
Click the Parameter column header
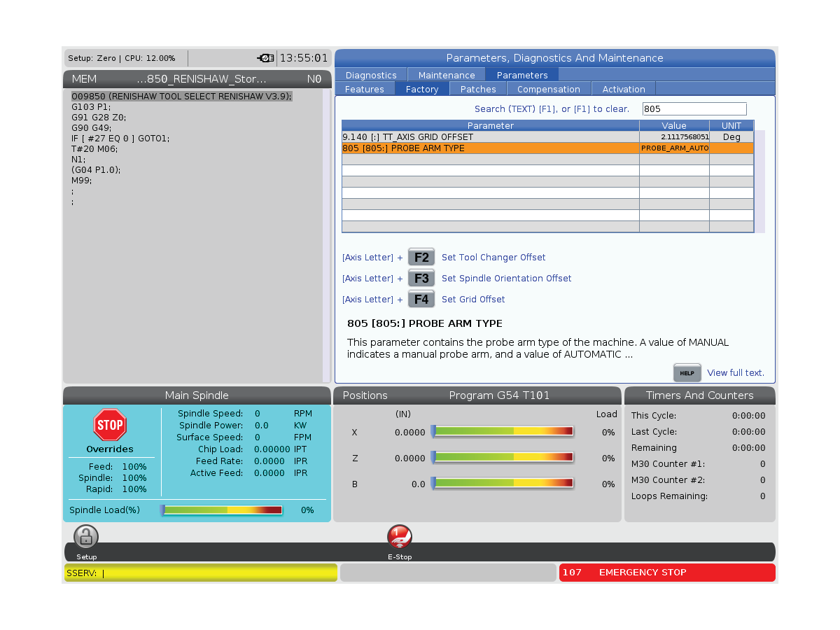coord(491,126)
